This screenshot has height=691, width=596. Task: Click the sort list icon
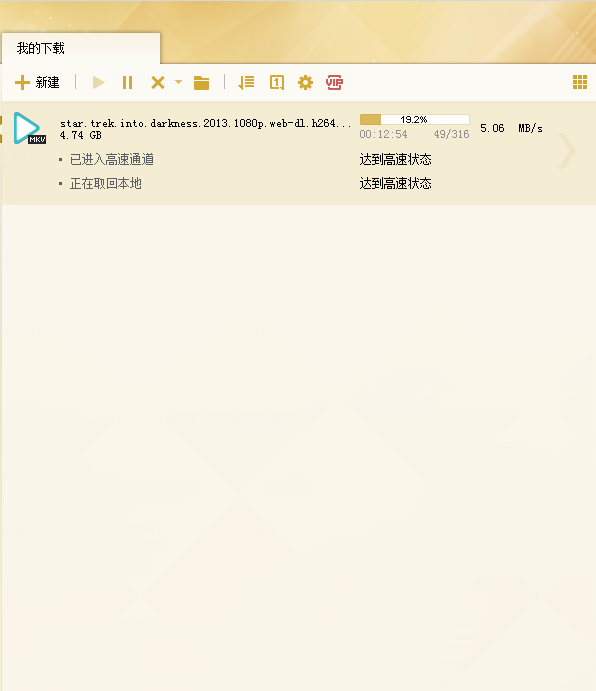246,82
